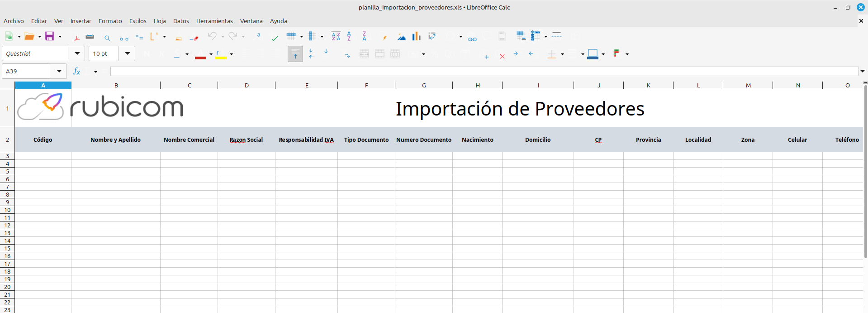Open the Name Box dropdown
The width and height of the screenshot is (868, 313).
[x=59, y=71]
